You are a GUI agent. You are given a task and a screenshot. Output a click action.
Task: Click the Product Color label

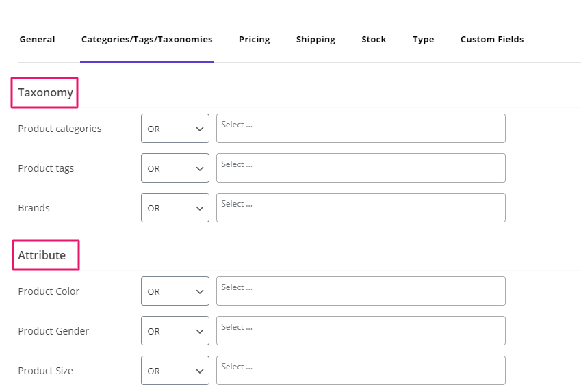click(x=49, y=291)
